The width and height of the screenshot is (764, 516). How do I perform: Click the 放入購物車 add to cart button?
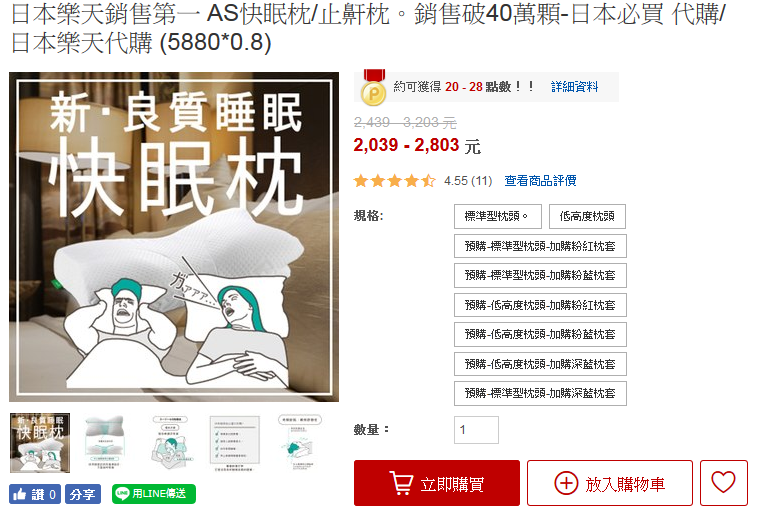610,483
